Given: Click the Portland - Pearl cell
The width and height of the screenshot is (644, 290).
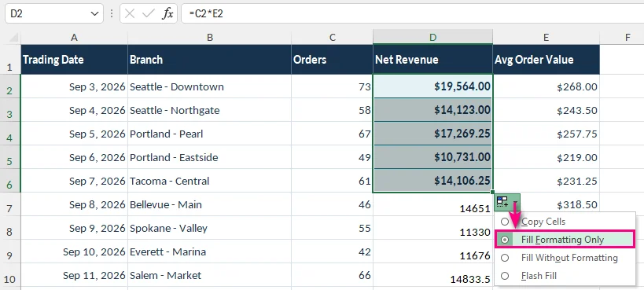Looking at the screenshot, I should (209, 134).
